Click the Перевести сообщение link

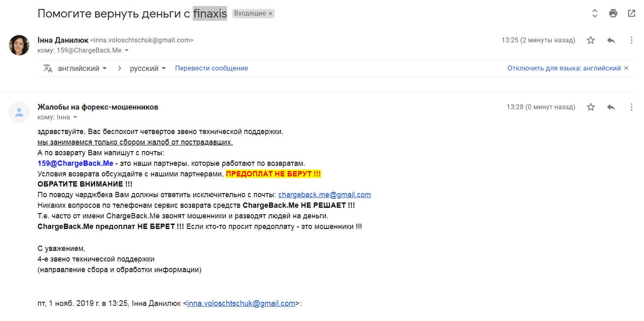pos(211,68)
